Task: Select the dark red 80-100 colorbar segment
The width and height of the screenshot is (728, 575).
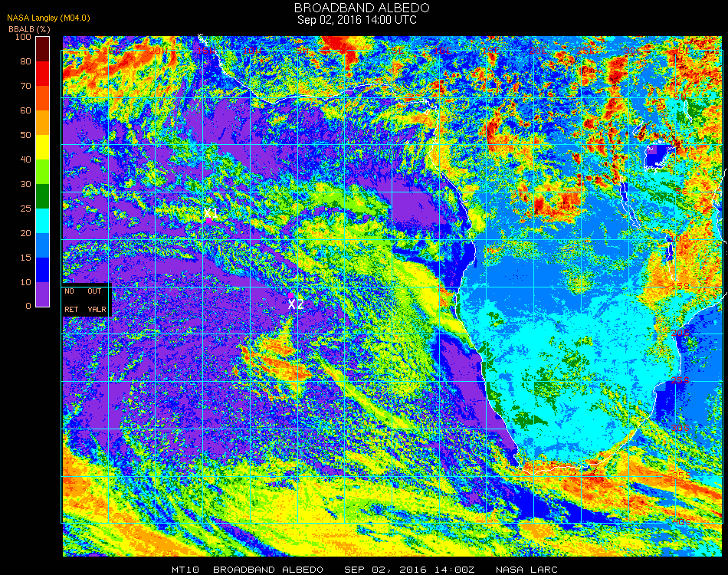Action: click(x=43, y=49)
